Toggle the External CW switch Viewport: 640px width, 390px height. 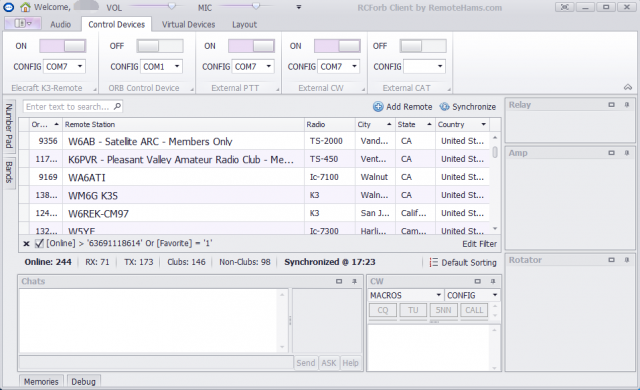(337, 46)
